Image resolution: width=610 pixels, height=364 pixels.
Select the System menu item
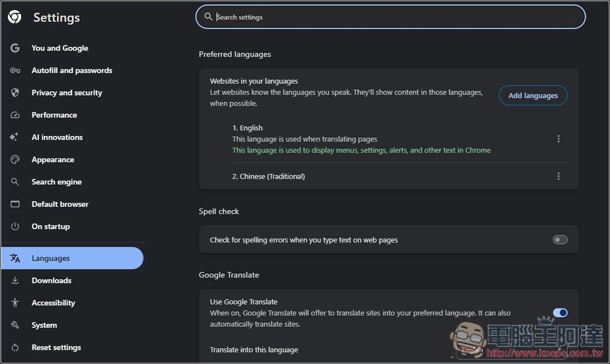tap(44, 325)
